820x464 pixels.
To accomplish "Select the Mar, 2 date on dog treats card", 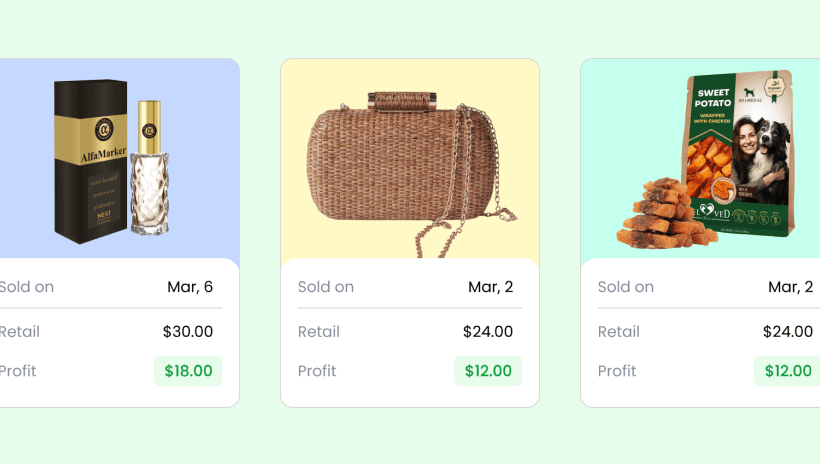I will pos(790,287).
